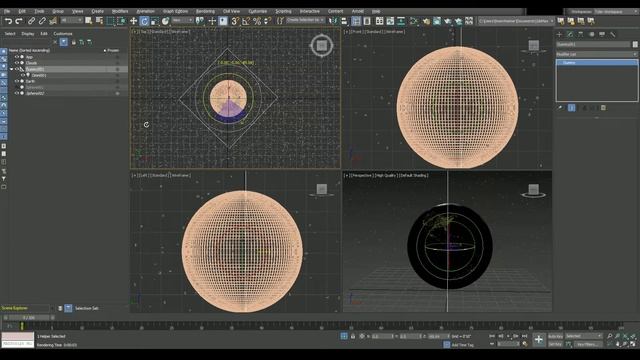Screen dimensions: 640x360
Task: Toggle visibility eye of the Earth object
Action: 17,81
